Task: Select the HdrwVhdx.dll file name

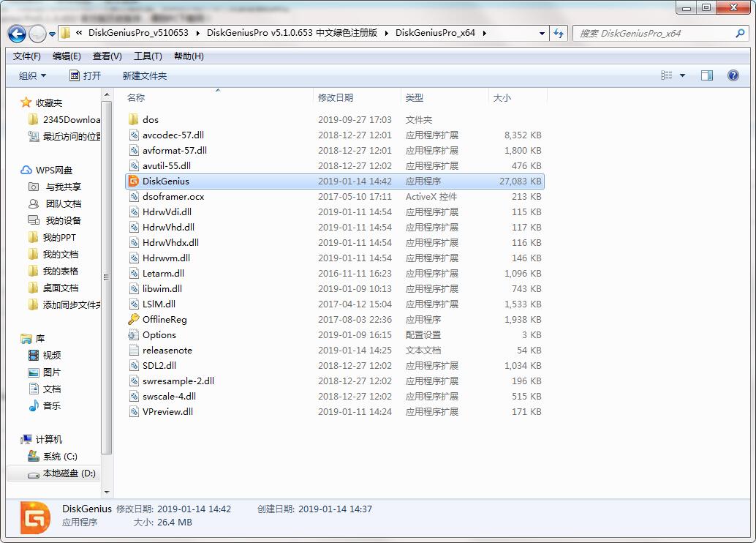Action: pos(170,243)
